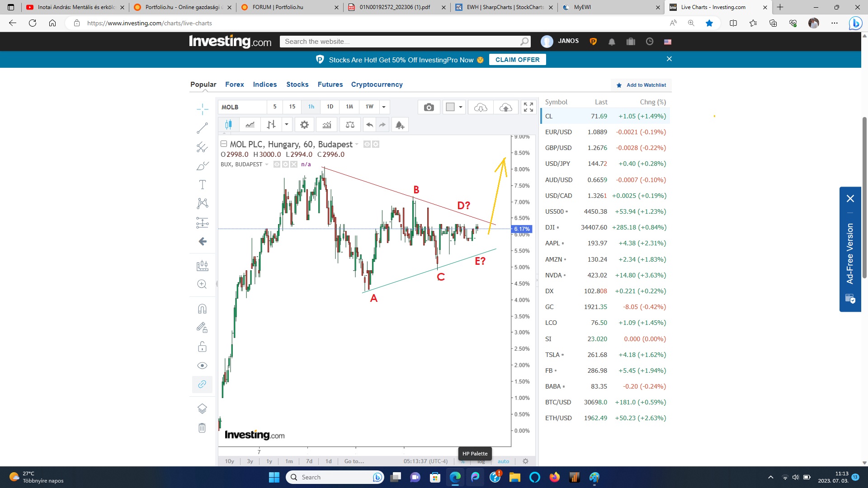Click Go to... date button
The image size is (868, 488).
pos(354,461)
